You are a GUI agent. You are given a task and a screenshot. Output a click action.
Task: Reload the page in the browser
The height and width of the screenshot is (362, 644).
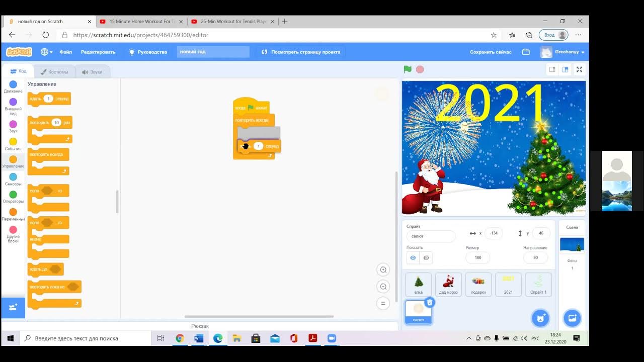click(x=46, y=35)
